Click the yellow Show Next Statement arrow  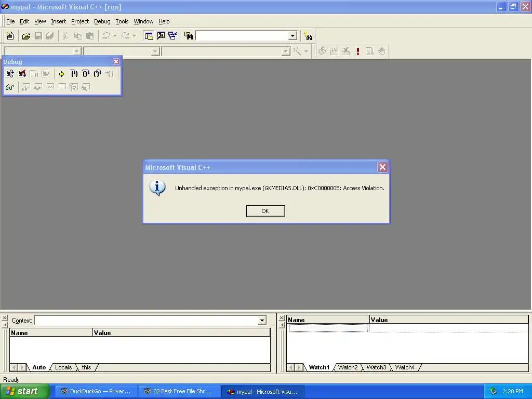[61, 74]
